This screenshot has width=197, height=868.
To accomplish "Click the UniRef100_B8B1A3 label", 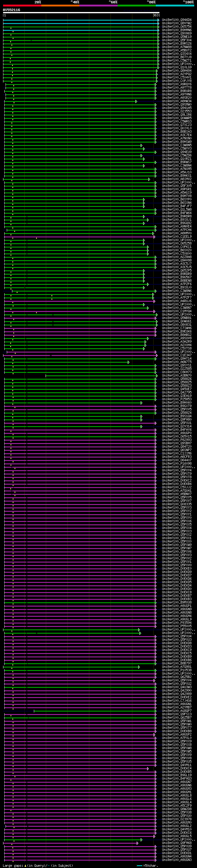I will click(x=177, y=132).
